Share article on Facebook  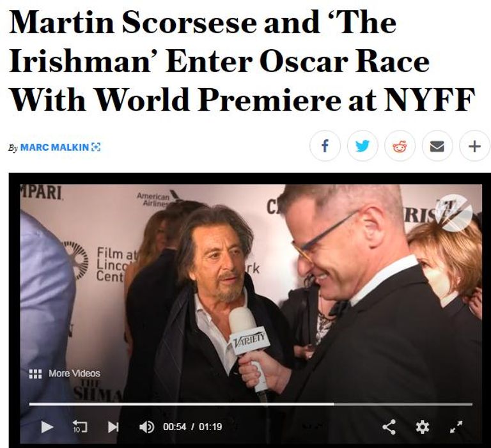point(325,146)
